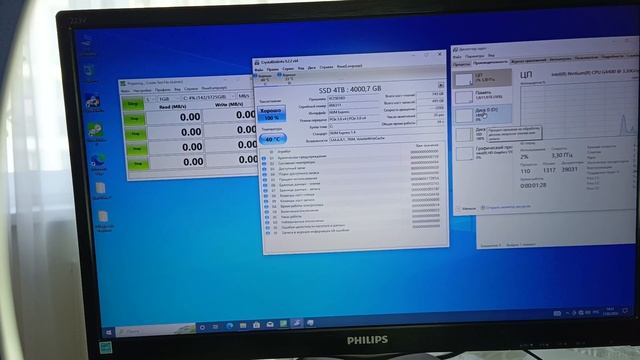Open the C: drive selection dropdown
The height and width of the screenshot is (360, 640).
pyautogui.click(x=208, y=98)
